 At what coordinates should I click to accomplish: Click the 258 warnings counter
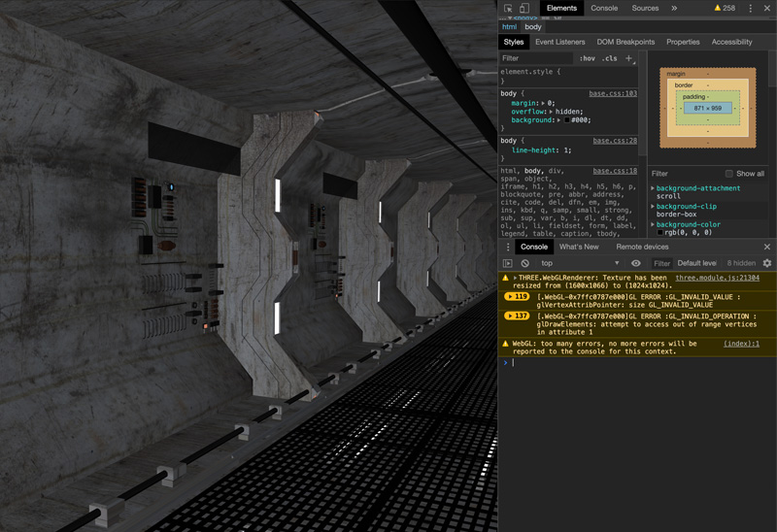(725, 8)
